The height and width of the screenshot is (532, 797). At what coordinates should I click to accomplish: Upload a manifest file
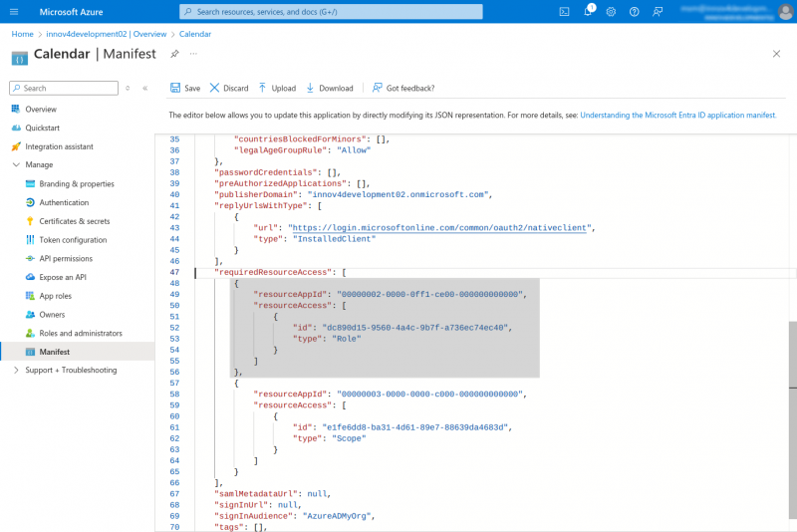click(277, 88)
